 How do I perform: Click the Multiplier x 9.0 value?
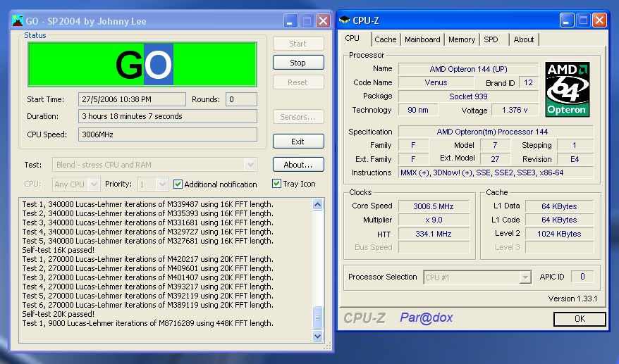tap(434, 220)
